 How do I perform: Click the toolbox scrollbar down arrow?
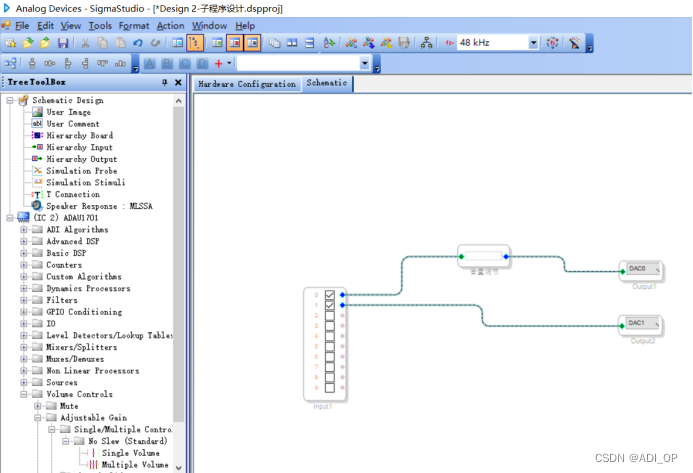pyautogui.click(x=179, y=467)
